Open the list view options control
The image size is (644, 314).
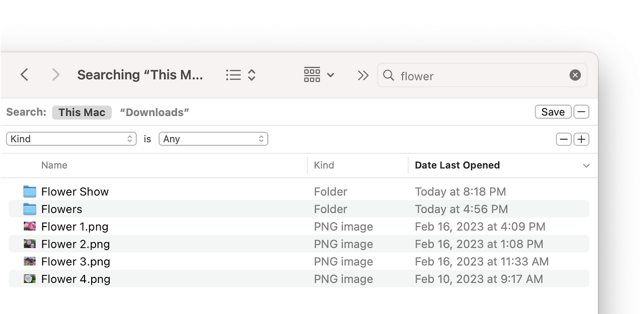pyautogui.click(x=241, y=75)
